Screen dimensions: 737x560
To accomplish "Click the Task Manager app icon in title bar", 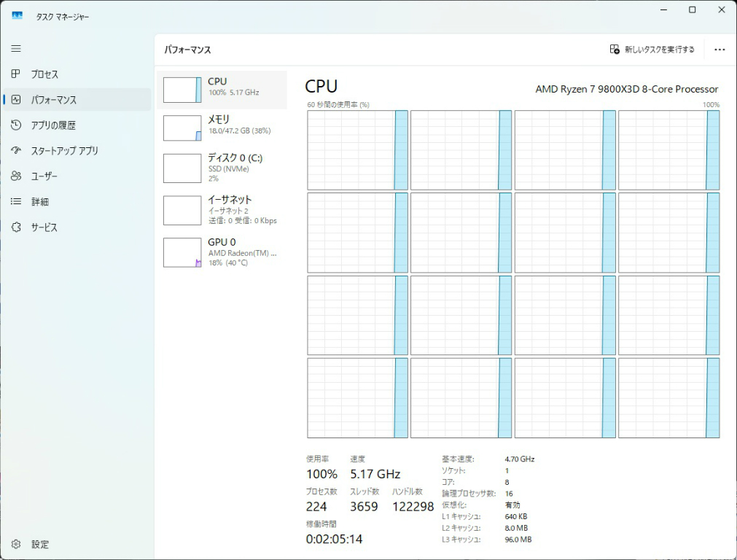I will click(x=17, y=16).
